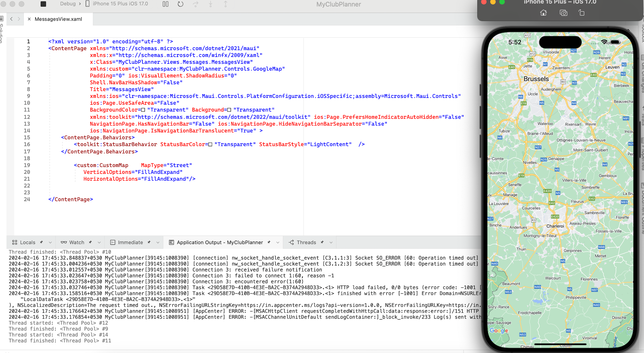Pin the Locals panel

tap(41, 242)
